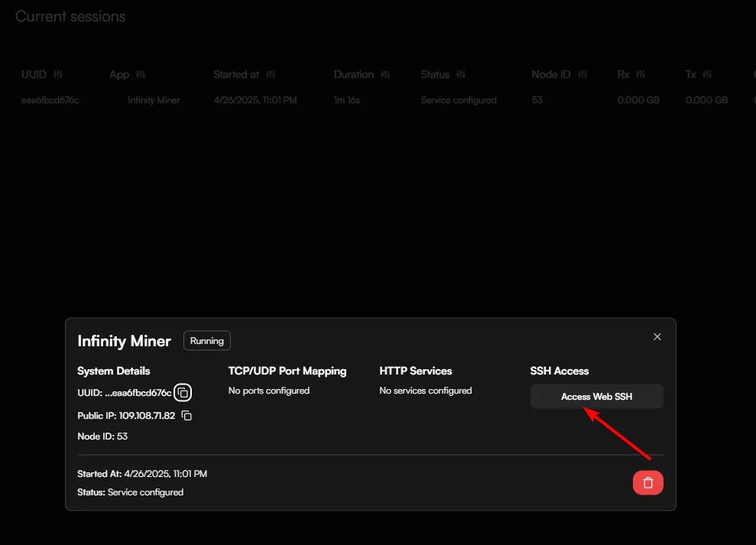The height and width of the screenshot is (545, 756).
Task: Open the Node ID column filter icon
Action: (x=582, y=74)
